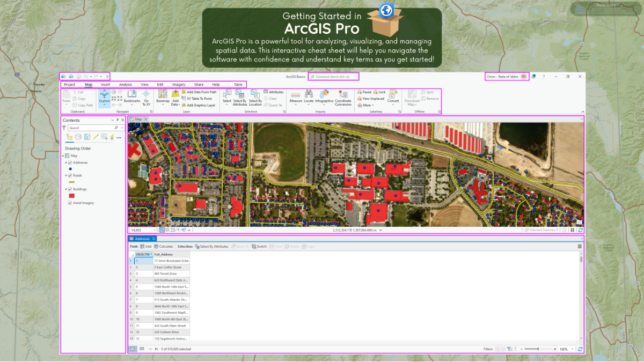The width and height of the screenshot is (644, 362).
Task: Switch to the Analysis ribbon tab
Action: [x=125, y=85]
